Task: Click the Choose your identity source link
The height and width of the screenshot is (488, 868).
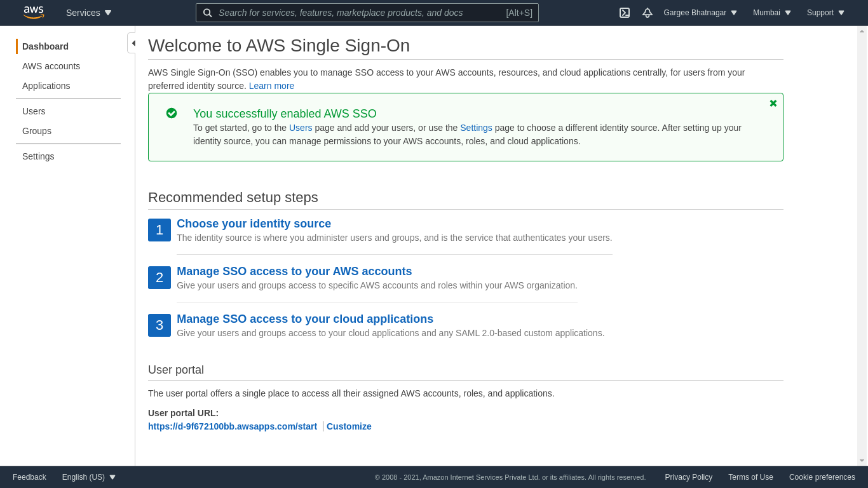Action: tap(254, 224)
